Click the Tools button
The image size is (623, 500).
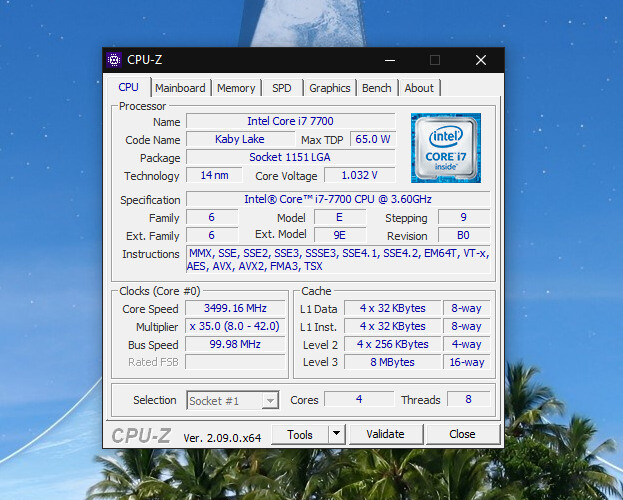(300, 434)
